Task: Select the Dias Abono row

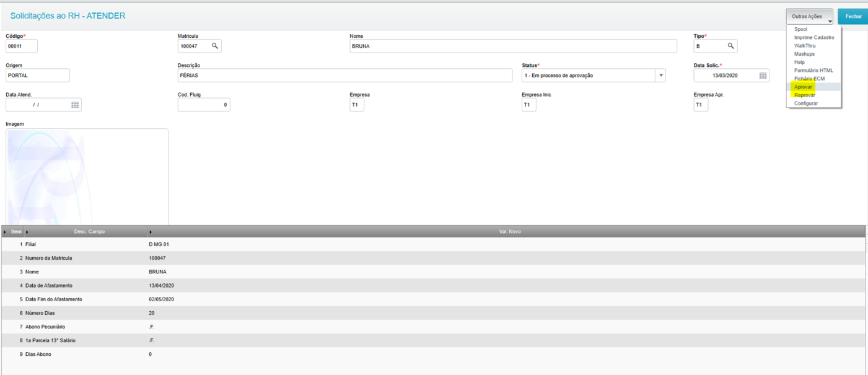Action: pos(433,354)
